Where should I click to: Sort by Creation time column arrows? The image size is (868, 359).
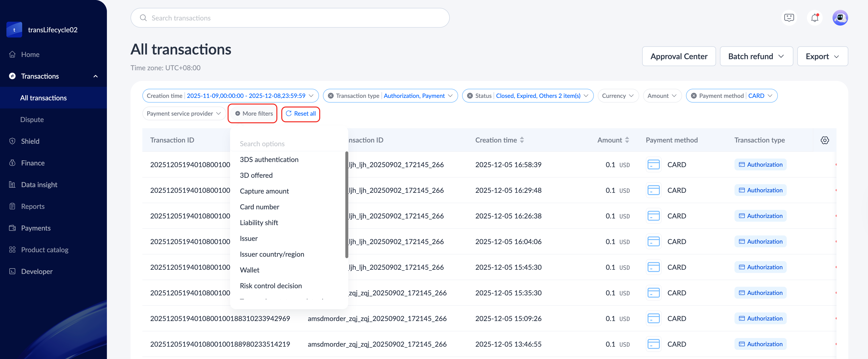[x=522, y=140]
